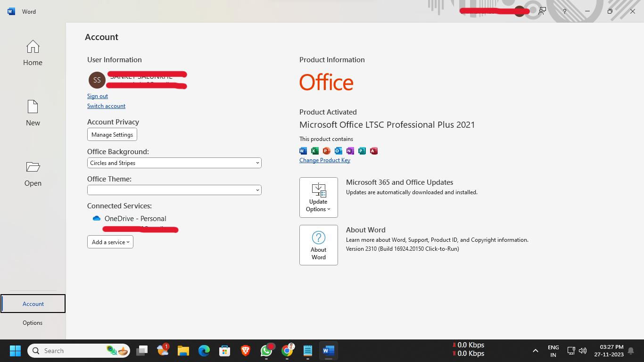Viewport: 644px width, 362px height.
Task: Expand the Office Theme dropdown
Action: (x=174, y=190)
